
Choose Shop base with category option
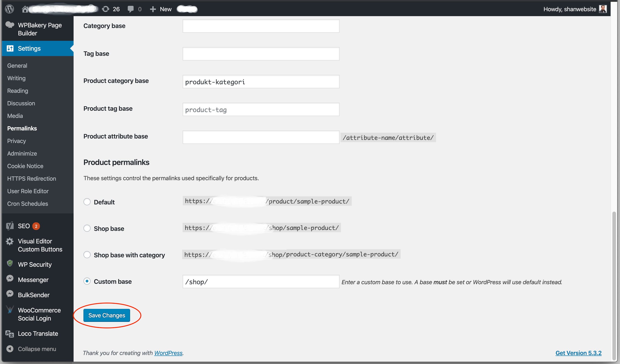pos(87,255)
